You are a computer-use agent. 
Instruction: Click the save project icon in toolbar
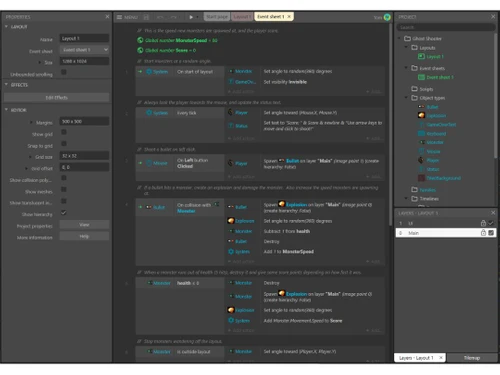146,17
